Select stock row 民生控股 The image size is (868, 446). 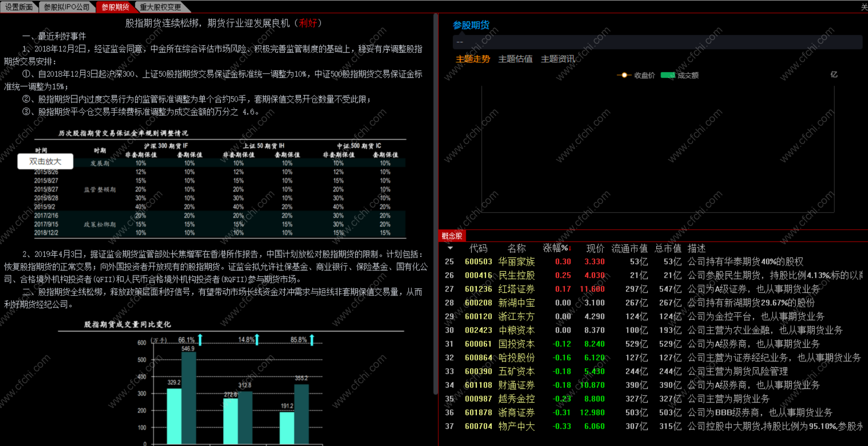(x=654, y=275)
